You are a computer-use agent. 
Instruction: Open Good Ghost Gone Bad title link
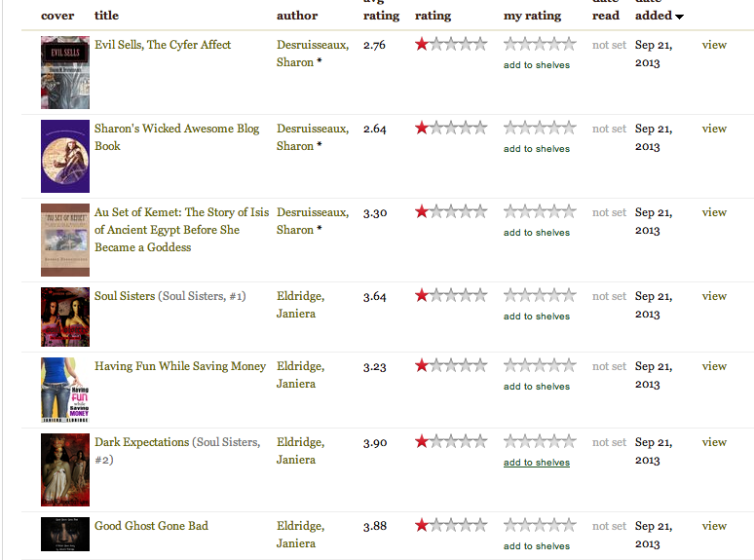pyautogui.click(x=151, y=526)
